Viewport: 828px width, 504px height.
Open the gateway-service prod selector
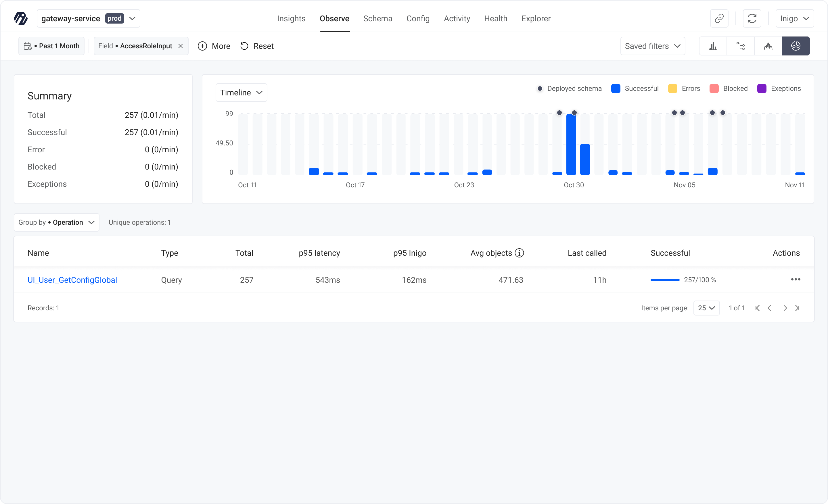pyautogui.click(x=88, y=18)
